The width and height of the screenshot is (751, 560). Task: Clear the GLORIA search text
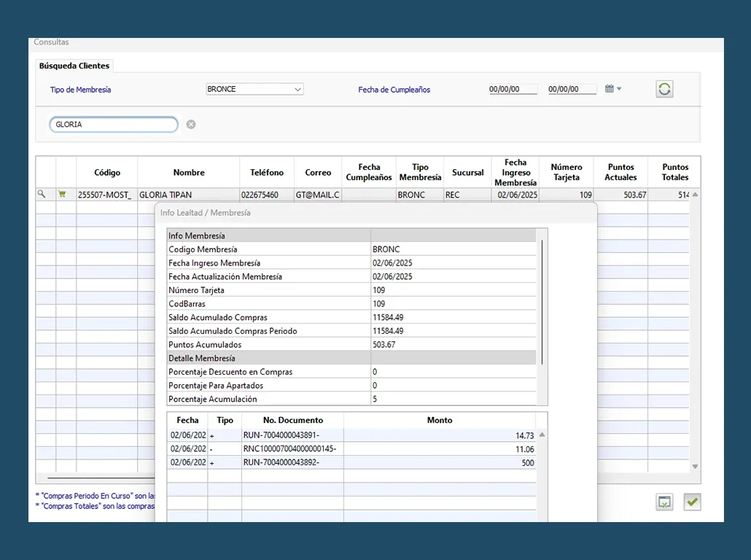tap(191, 125)
